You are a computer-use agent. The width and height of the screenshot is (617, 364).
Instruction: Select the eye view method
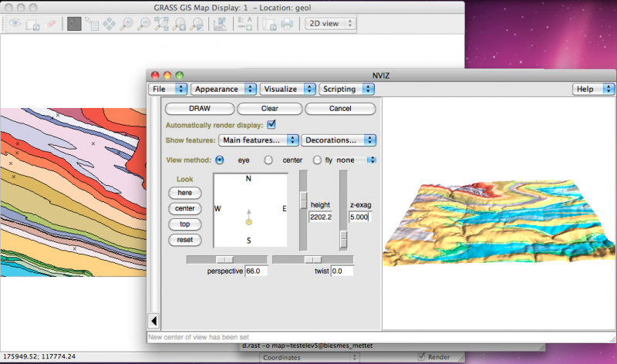[x=220, y=160]
